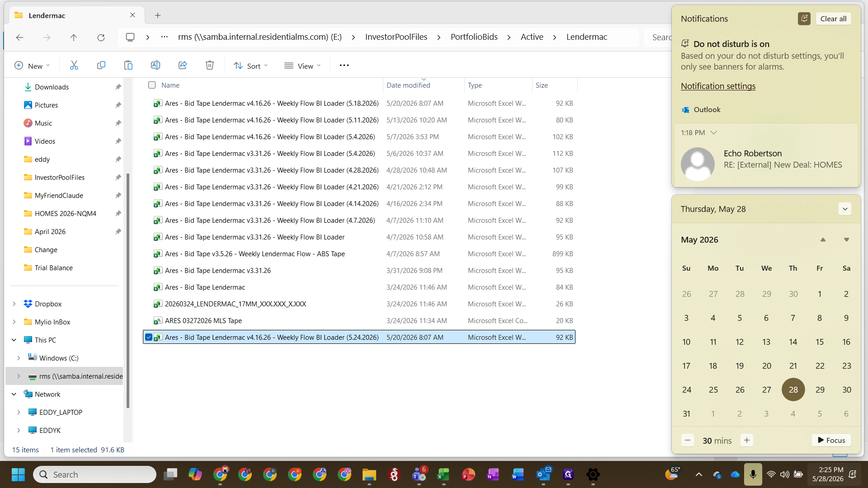The height and width of the screenshot is (488, 868).
Task: Open the View dropdown menu
Action: click(x=302, y=66)
